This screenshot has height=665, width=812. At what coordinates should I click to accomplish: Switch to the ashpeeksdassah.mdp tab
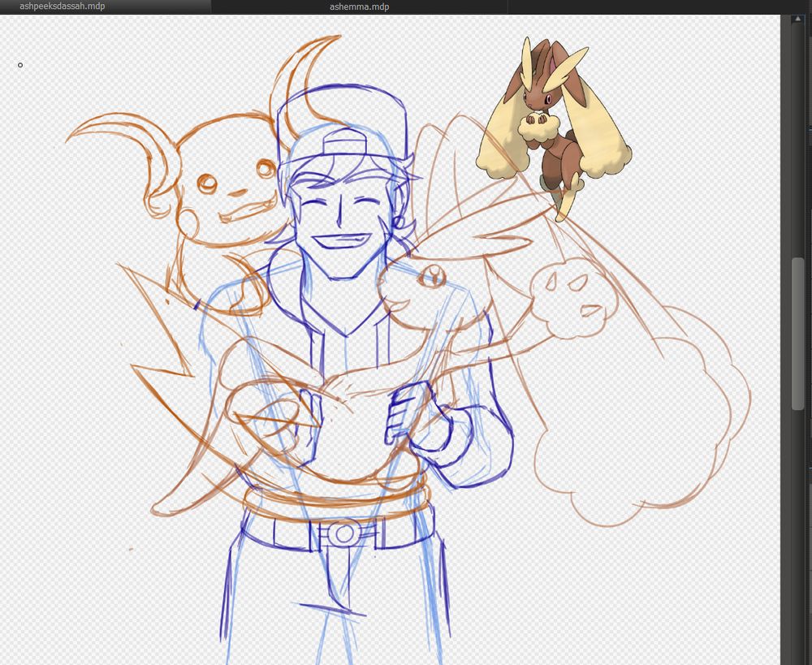105,6
